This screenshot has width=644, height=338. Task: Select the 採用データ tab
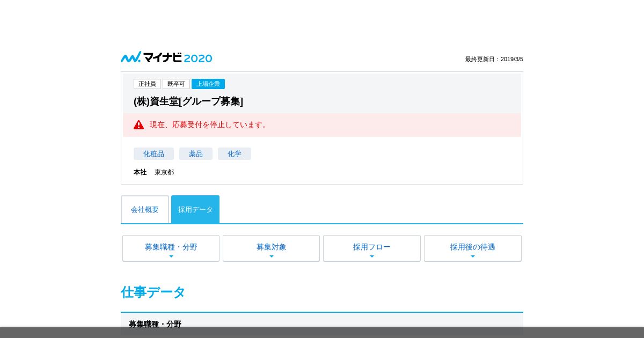click(x=195, y=209)
